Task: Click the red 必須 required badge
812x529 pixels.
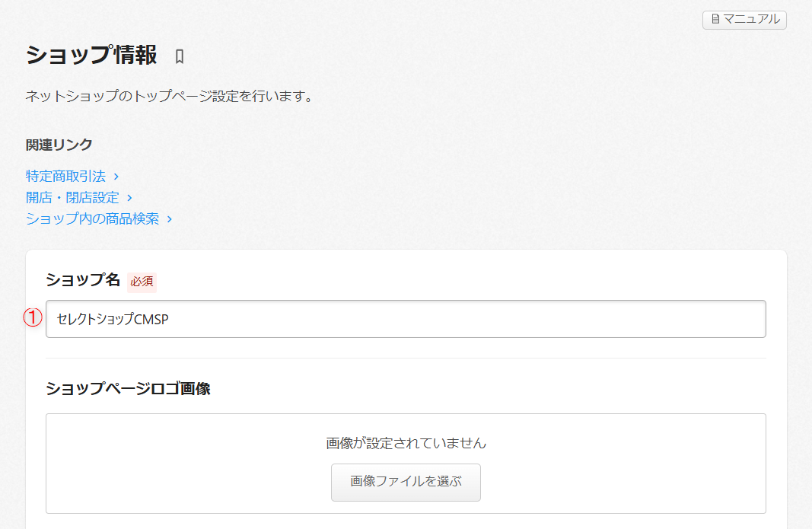Action: (x=142, y=281)
